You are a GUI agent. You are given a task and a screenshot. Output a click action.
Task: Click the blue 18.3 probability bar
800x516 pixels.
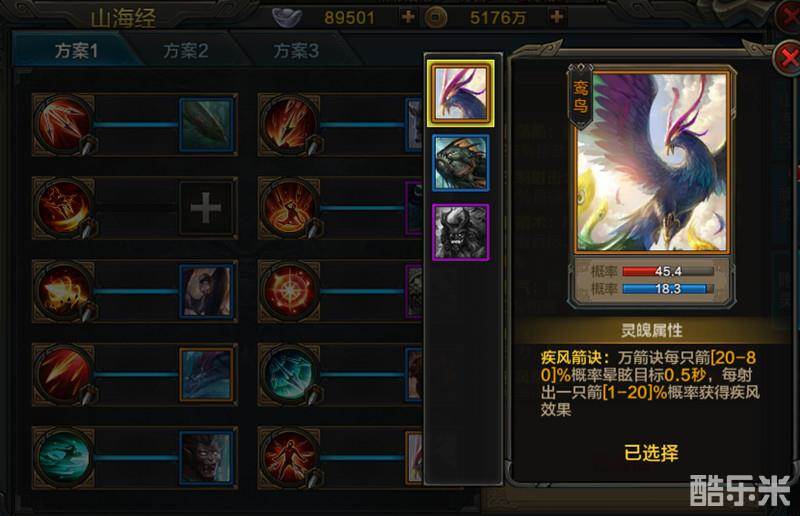click(x=668, y=289)
